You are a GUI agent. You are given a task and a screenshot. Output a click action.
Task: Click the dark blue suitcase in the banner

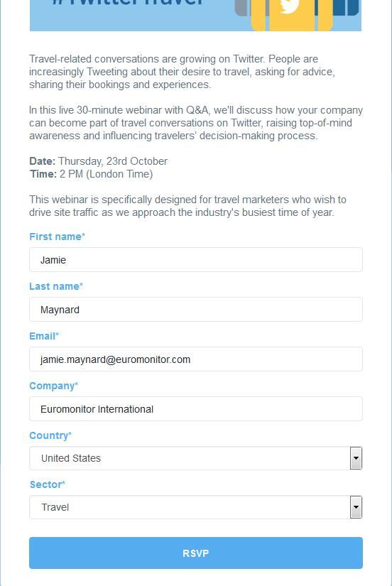tap(346, 8)
